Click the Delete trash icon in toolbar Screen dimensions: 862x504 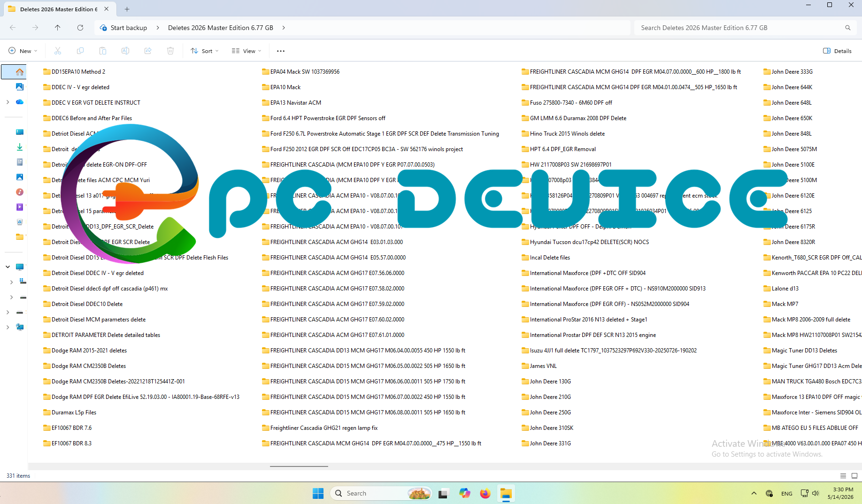[170, 51]
